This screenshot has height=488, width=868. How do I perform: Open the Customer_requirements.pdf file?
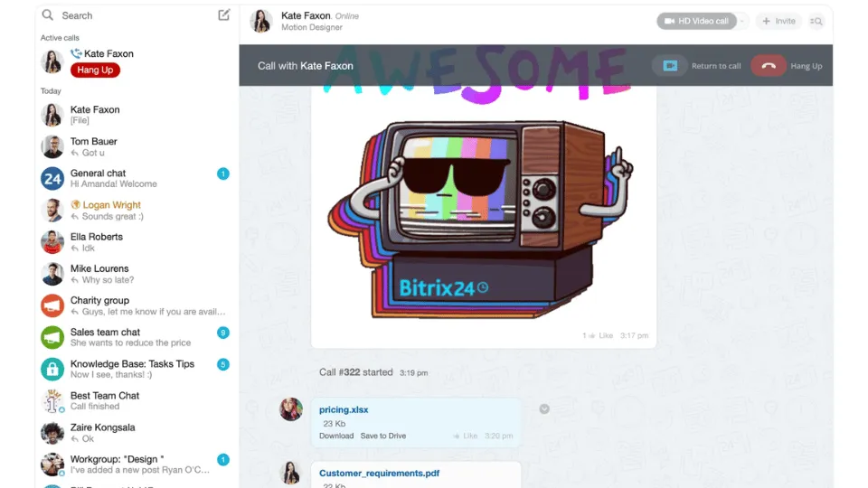pos(379,473)
